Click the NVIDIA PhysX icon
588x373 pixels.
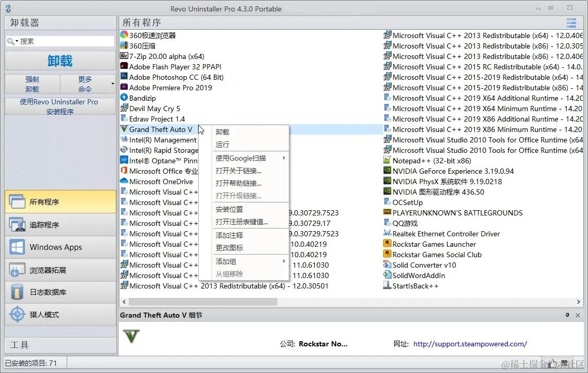387,181
